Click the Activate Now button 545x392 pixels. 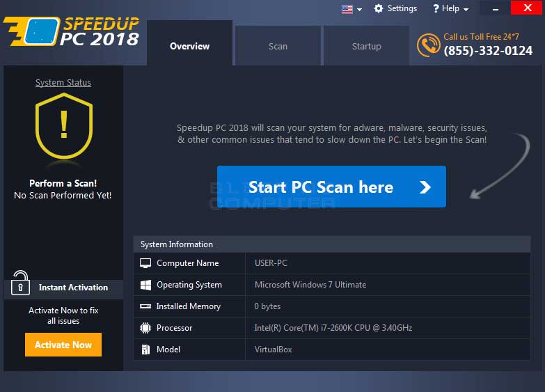pos(63,345)
